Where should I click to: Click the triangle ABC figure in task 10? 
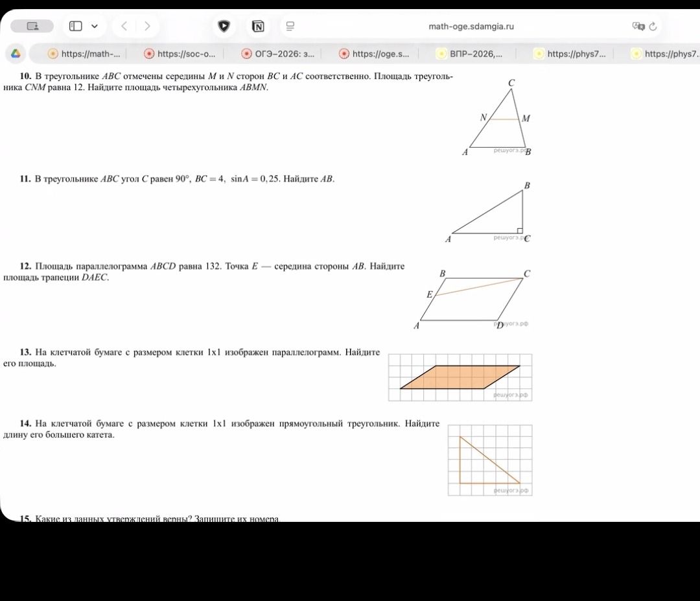pyautogui.click(x=496, y=117)
